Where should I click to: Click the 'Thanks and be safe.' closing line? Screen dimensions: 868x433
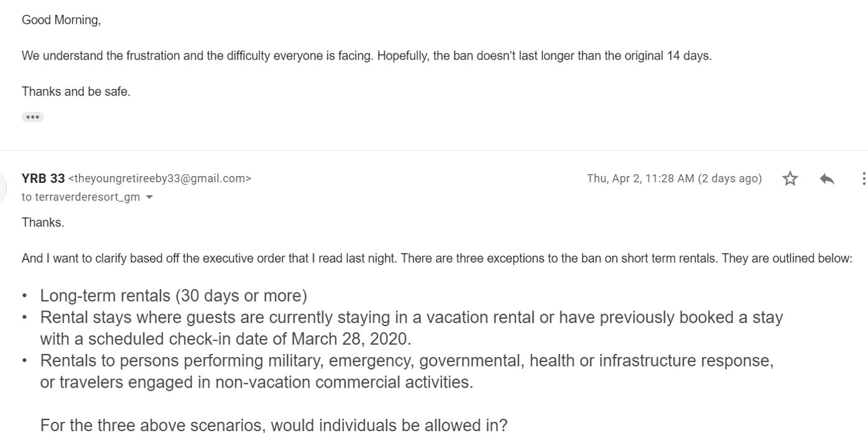76,91
